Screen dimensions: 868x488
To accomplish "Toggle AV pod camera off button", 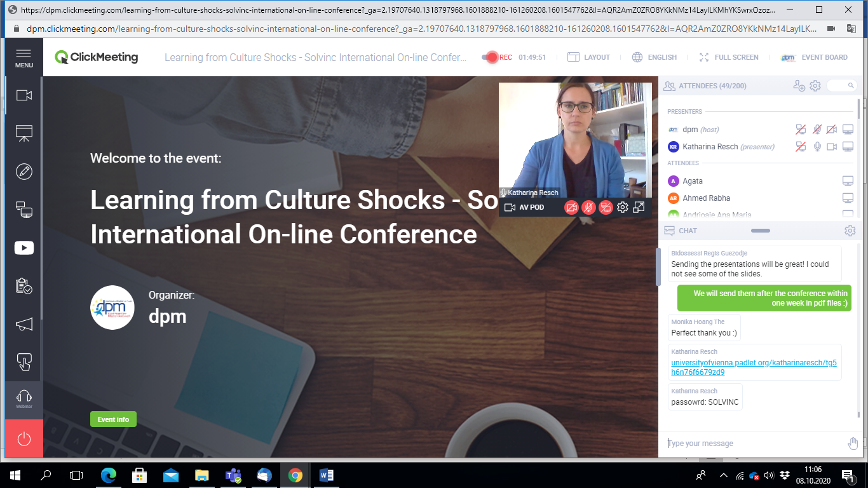I will pos(572,207).
